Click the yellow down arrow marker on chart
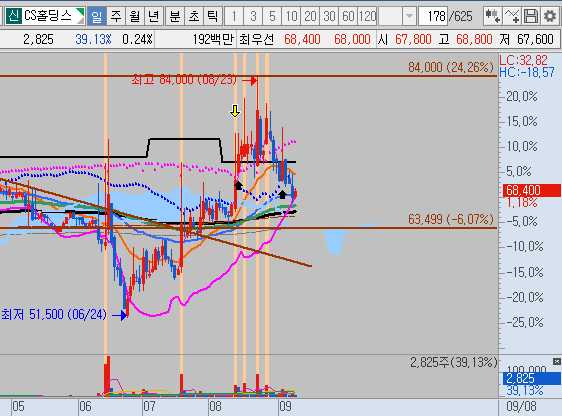Viewport: 562px width, 416px height. pos(235,111)
